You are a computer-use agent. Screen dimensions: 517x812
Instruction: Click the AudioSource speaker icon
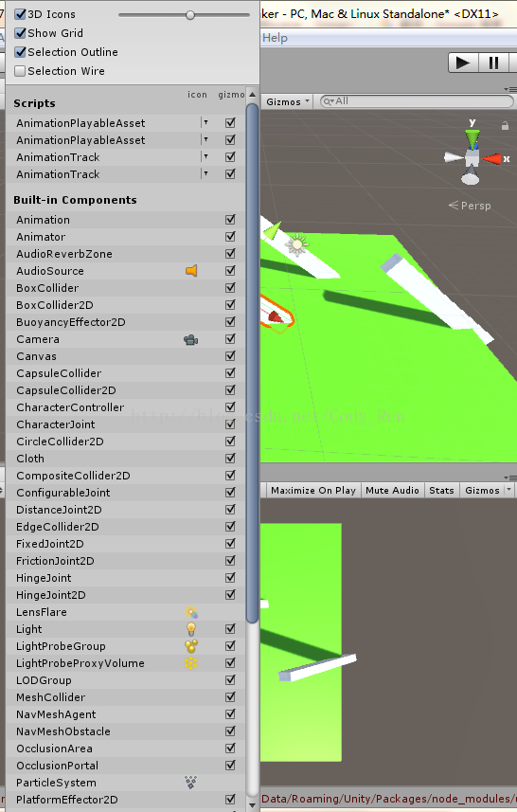click(191, 271)
